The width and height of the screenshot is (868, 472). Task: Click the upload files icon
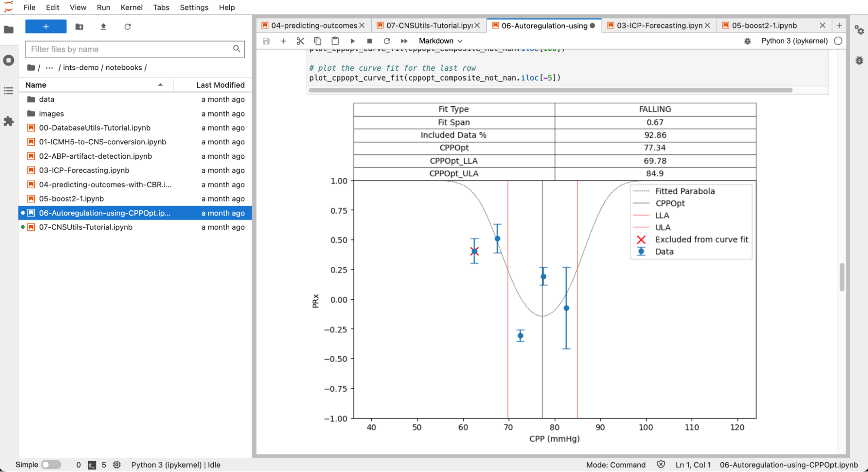click(103, 27)
